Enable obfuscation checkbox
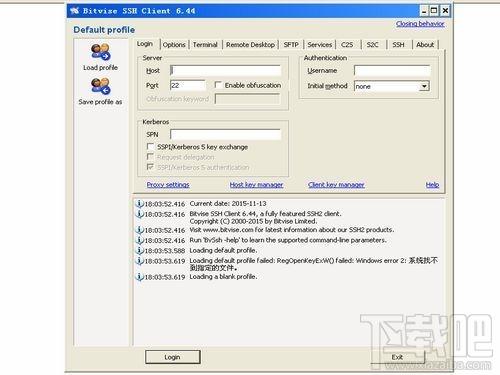Image resolution: width=500 pixels, height=375 pixels. (x=218, y=85)
